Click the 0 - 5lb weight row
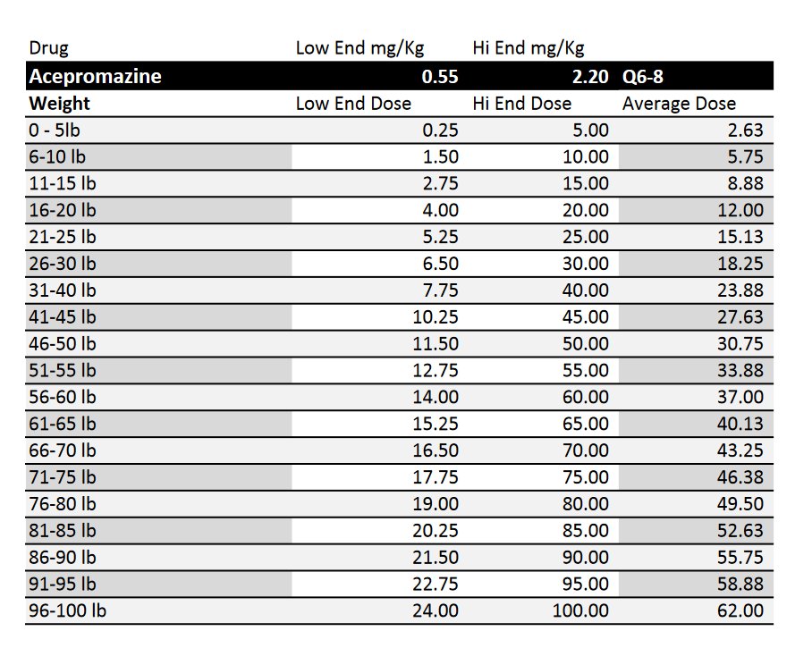This screenshot has height=648, width=812. point(59,130)
